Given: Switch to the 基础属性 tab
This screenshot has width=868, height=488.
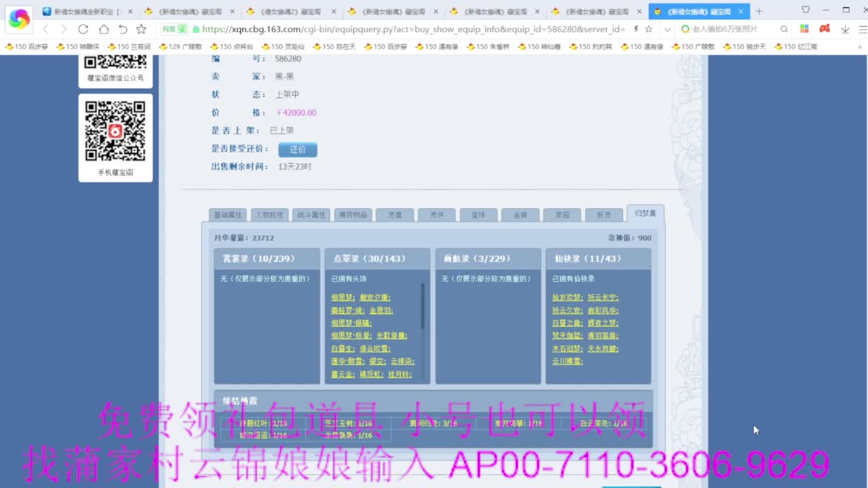Looking at the screenshot, I should (228, 214).
